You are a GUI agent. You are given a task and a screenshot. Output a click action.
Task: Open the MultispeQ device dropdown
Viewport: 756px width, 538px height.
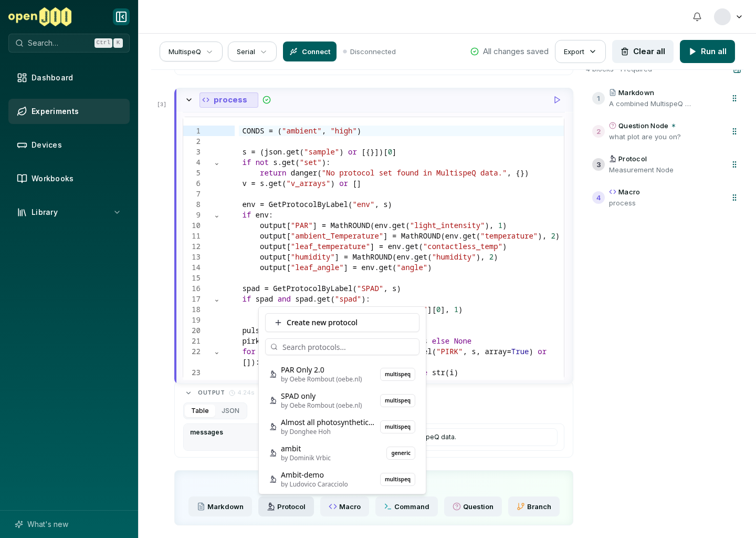click(x=191, y=51)
